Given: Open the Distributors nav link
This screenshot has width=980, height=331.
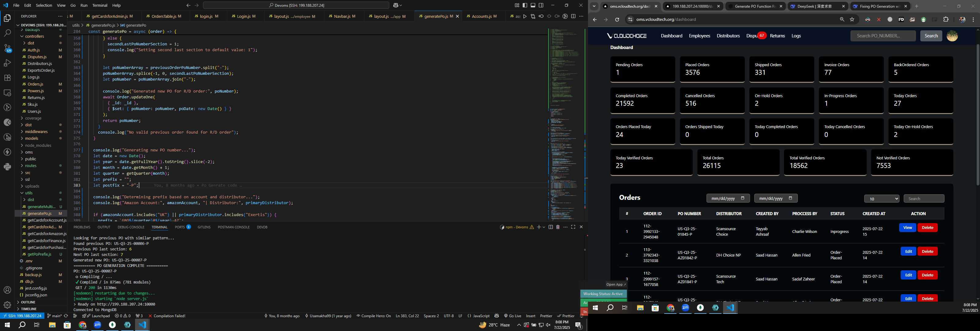Looking at the screenshot, I should coord(728,36).
